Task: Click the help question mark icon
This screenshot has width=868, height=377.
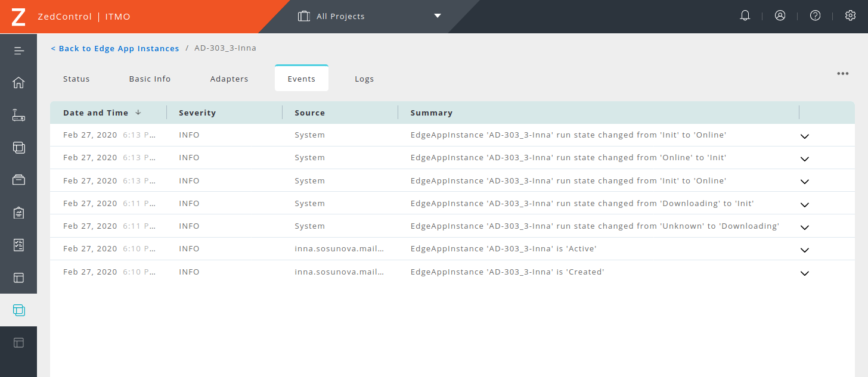Action: point(815,16)
